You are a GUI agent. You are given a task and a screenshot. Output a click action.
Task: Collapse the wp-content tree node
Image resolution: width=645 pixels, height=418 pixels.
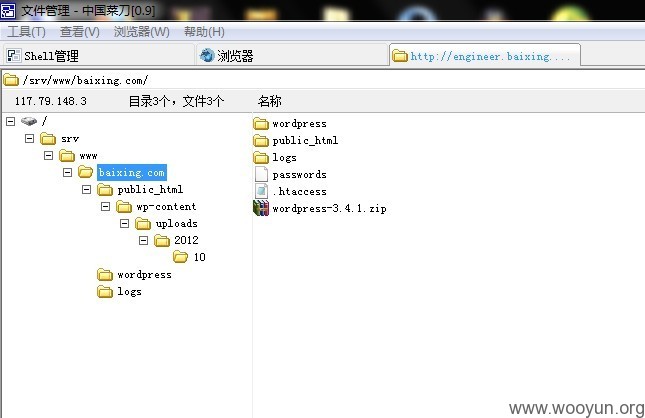tap(105, 206)
